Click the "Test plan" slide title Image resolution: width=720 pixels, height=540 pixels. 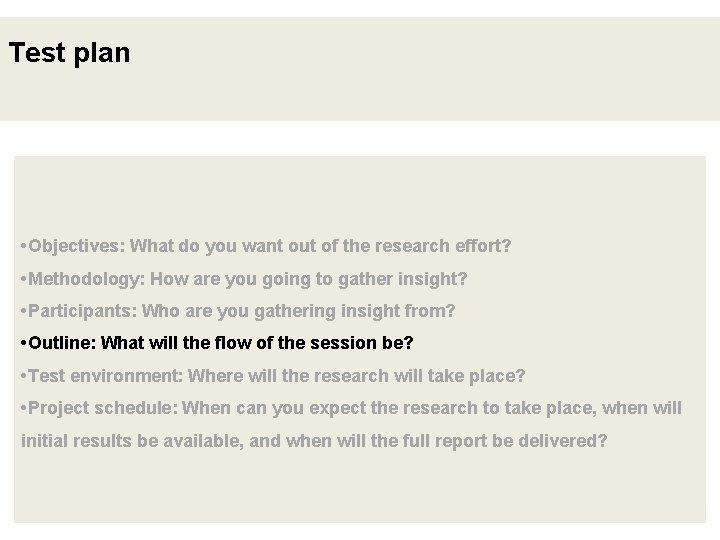tap(69, 53)
